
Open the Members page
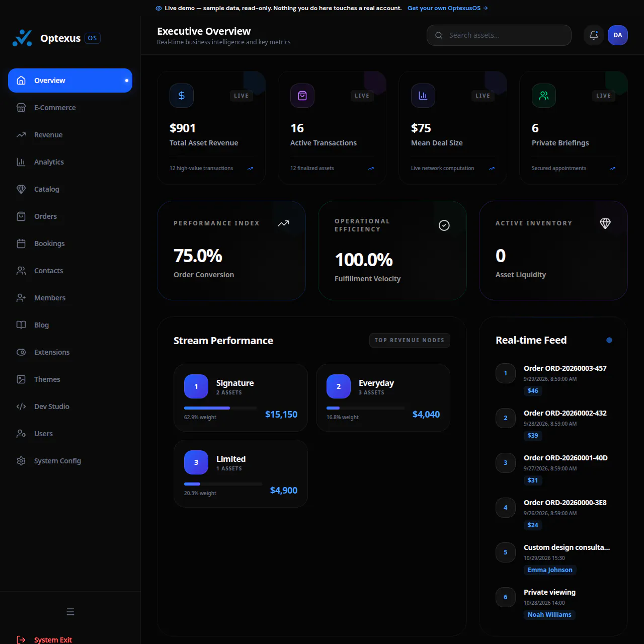[x=70, y=298]
